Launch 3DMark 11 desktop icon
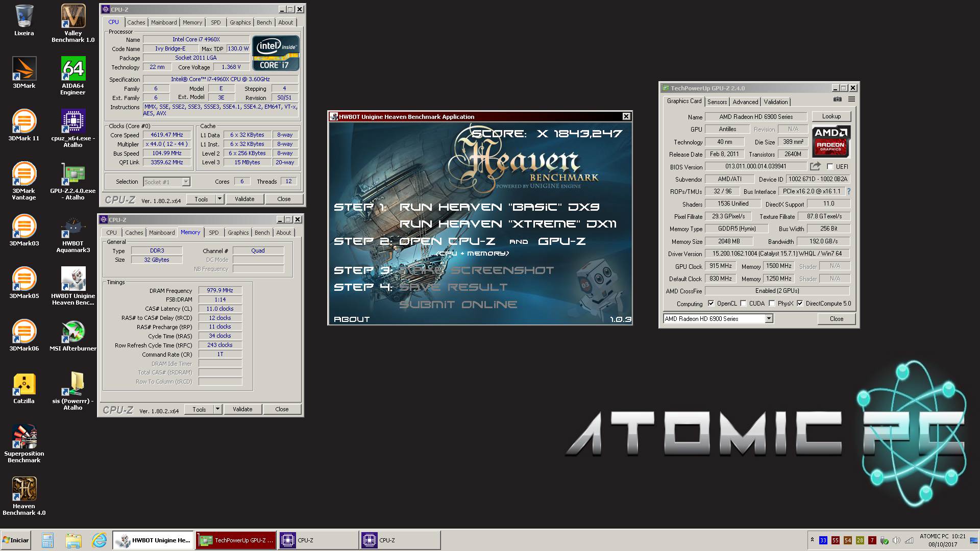Image resolution: width=980 pixels, height=551 pixels. click(24, 125)
